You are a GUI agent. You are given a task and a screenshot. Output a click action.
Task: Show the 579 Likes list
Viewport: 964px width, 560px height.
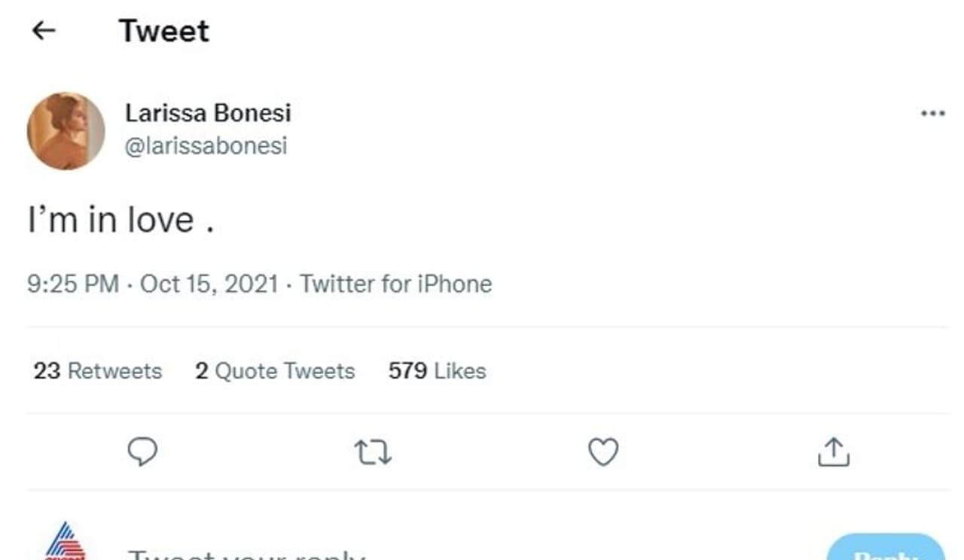[x=437, y=371]
